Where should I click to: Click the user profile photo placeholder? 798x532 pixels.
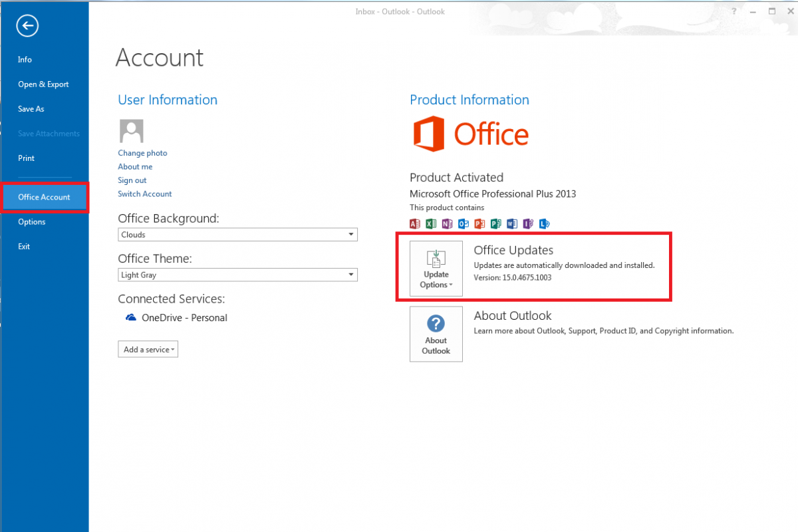pyautogui.click(x=131, y=131)
